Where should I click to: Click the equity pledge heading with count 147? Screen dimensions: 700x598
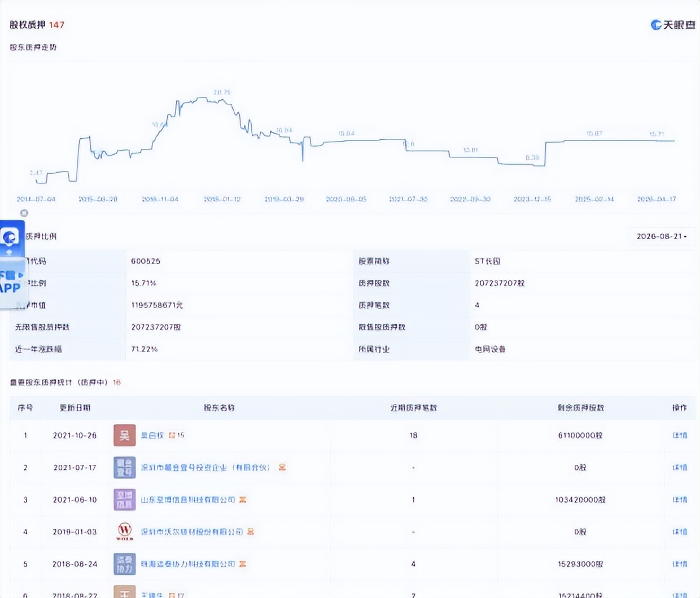click(37, 25)
